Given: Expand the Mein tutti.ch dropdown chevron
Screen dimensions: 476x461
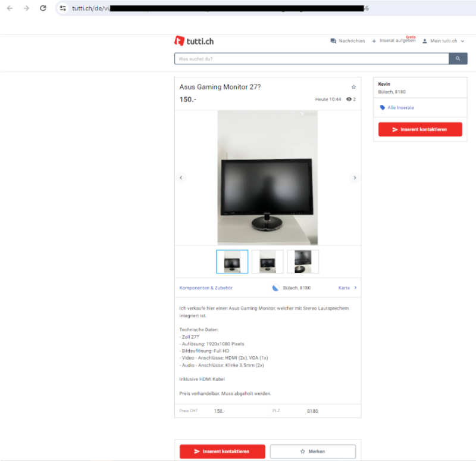Looking at the screenshot, I should pyautogui.click(x=462, y=41).
